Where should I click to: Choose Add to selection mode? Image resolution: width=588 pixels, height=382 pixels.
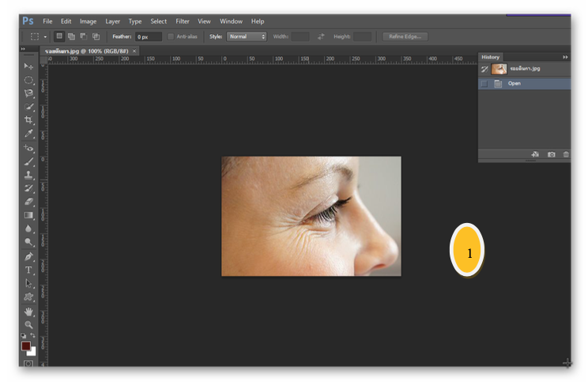(x=70, y=36)
